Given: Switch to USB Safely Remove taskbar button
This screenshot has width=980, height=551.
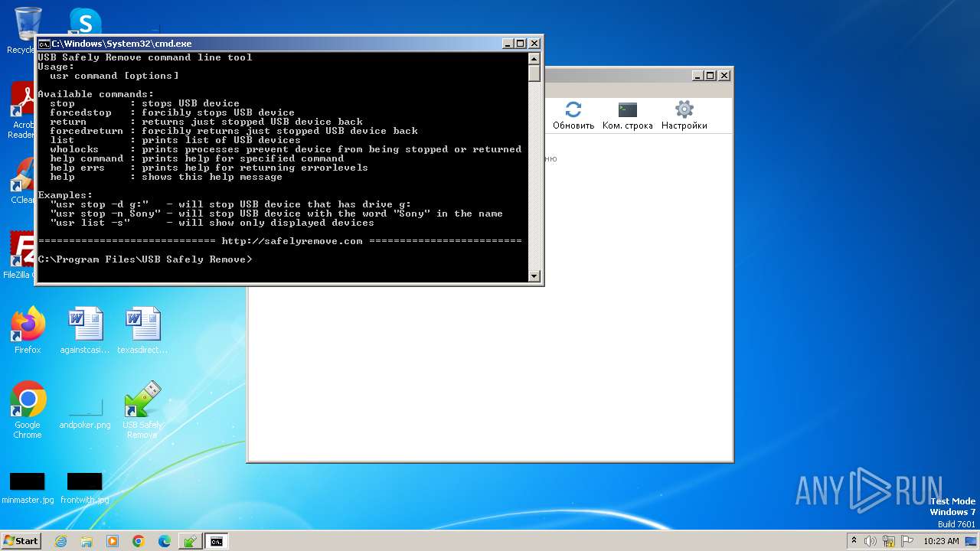Looking at the screenshot, I should click(x=190, y=541).
